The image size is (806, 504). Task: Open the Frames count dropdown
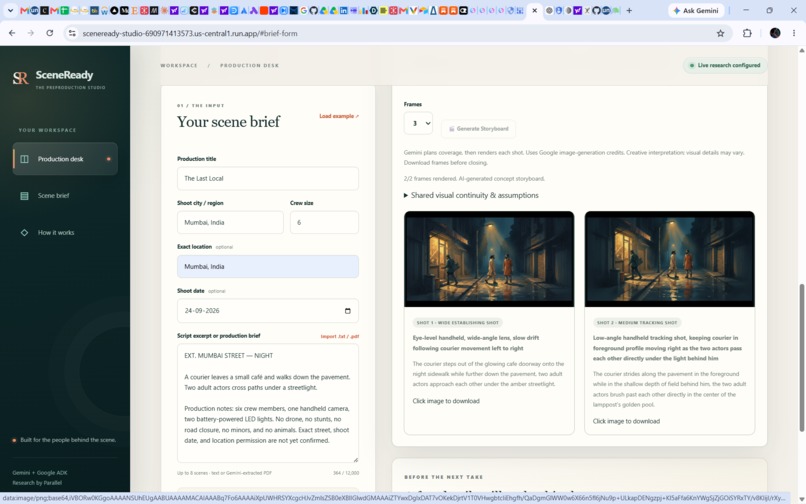coord(418,123)
